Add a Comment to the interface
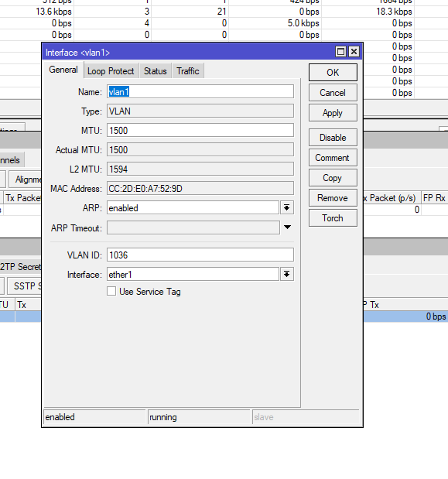This screenshot has height=479, width=448. [x=333, y=158]
